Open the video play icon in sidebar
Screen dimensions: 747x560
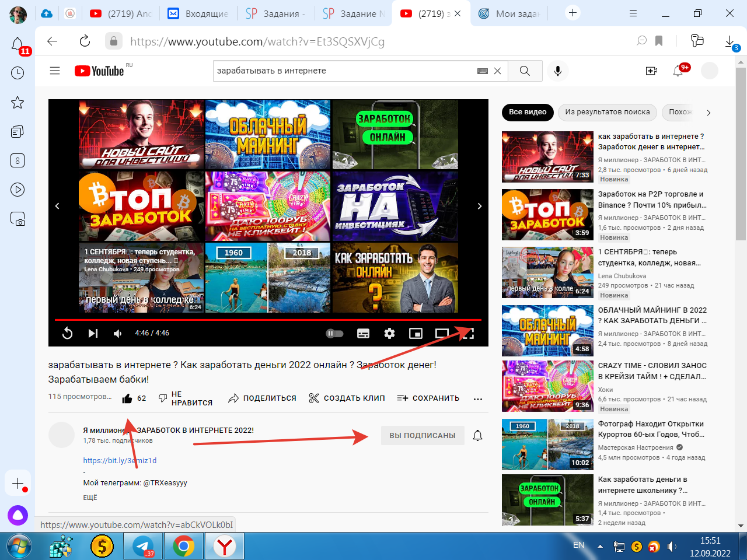18,190
